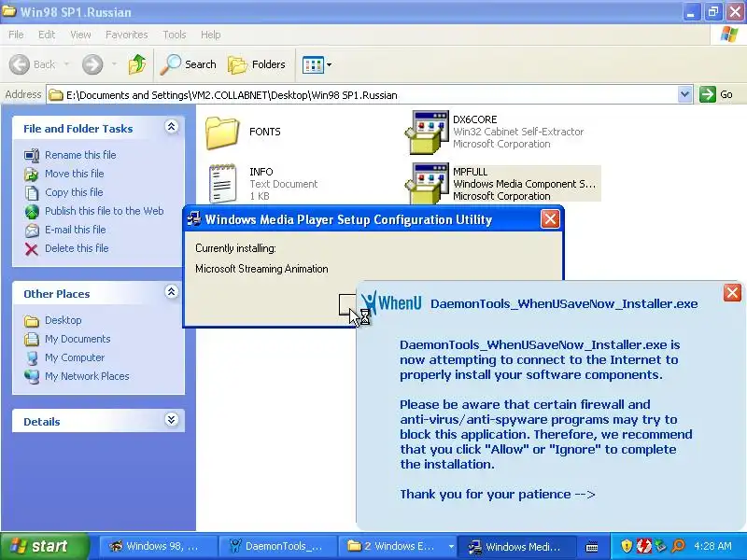
Task: Go to My Documents in Other Places
Action: 78,339
